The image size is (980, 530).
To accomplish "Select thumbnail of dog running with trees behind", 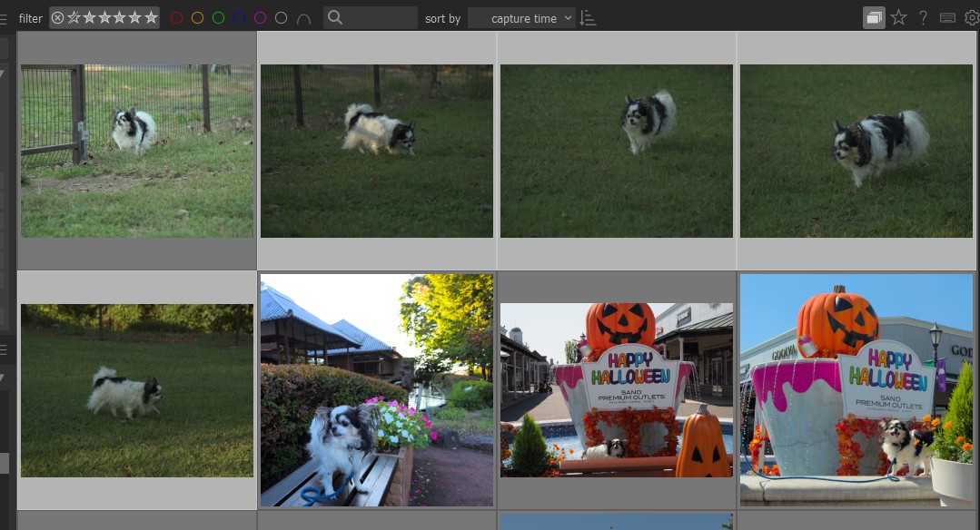I will tap(137, 391).
